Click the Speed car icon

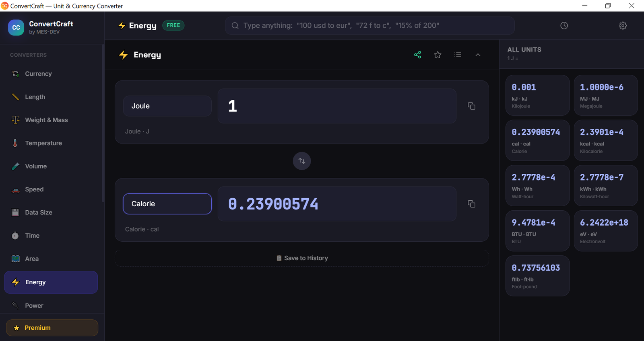tap(16, 190)
